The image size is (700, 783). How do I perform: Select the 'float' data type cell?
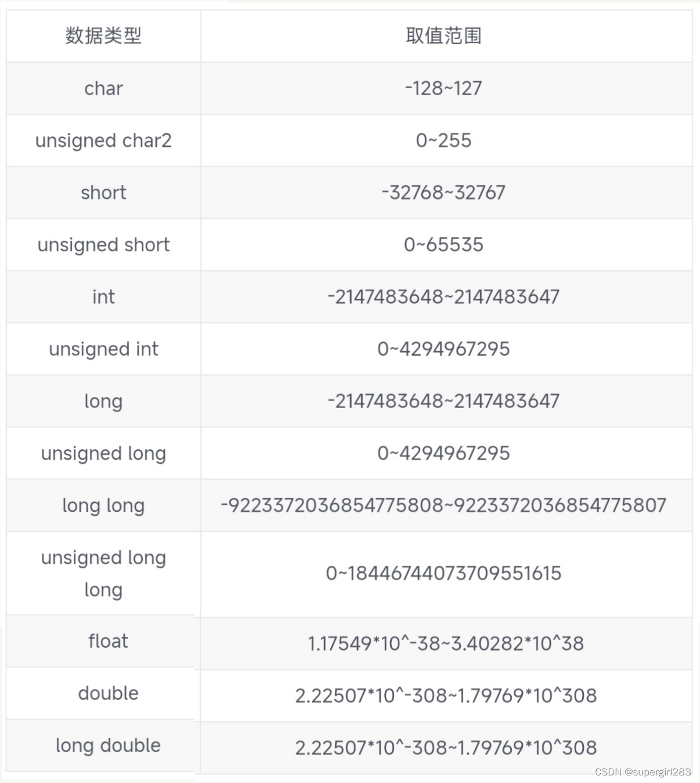pos(108,641)
